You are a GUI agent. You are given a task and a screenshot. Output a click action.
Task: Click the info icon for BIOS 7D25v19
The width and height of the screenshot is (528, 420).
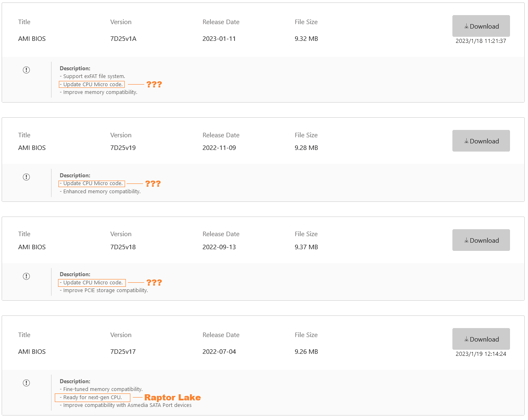pos(26,177)
